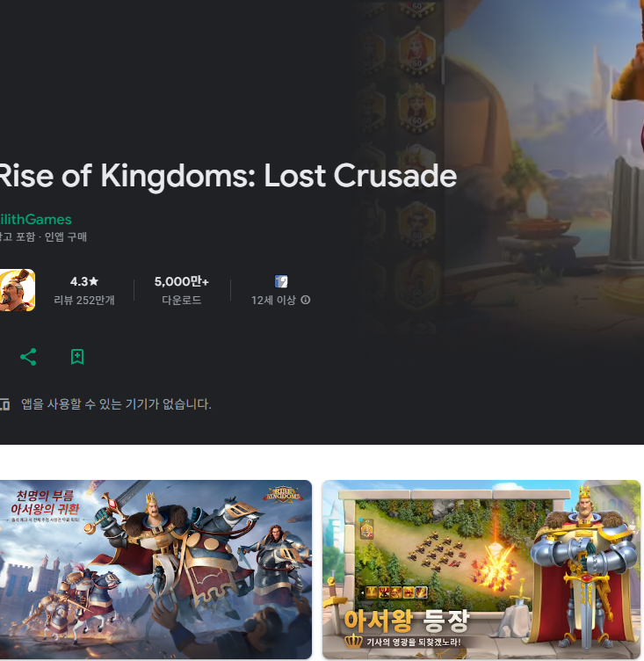Click the 앱을 사용할 수 없는 기기 message
The width and height of the screenshot is (644, 661).
coord(116,403)
